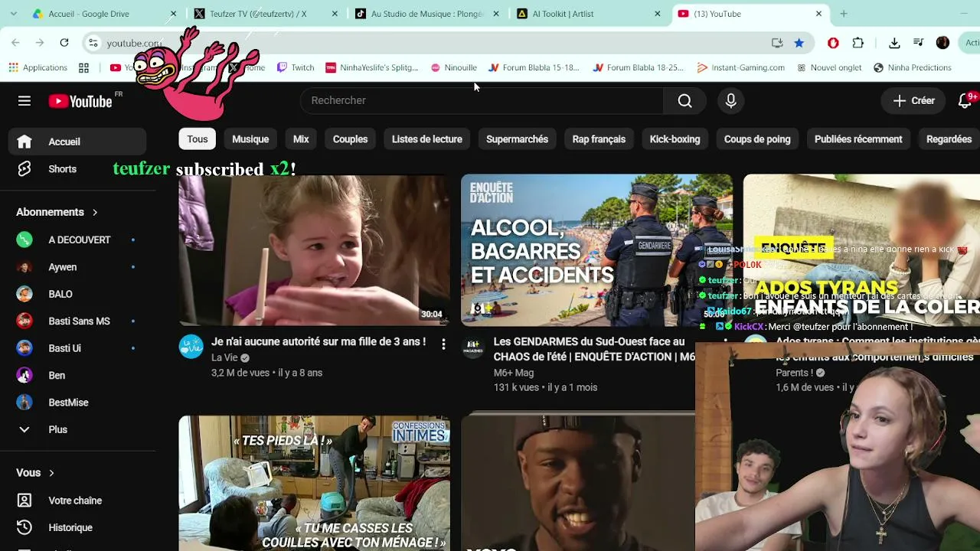This screenshot has height=551, width=980.
Task: Select the Musique filter chip
Action: click(x=250, y=139)
